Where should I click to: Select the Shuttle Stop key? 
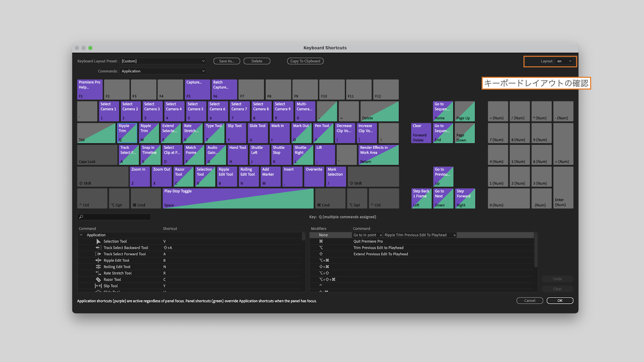pos(281,155)
